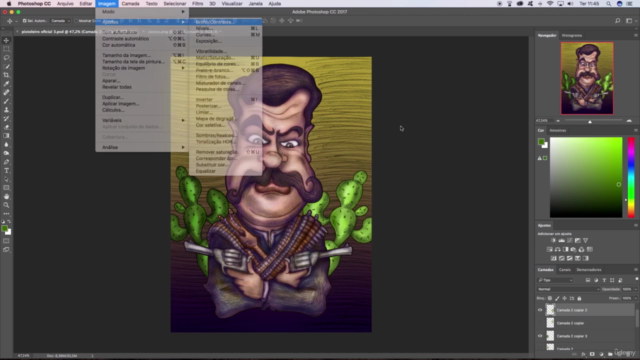
Task: Select the Brush tool
Action: (6, 101)
